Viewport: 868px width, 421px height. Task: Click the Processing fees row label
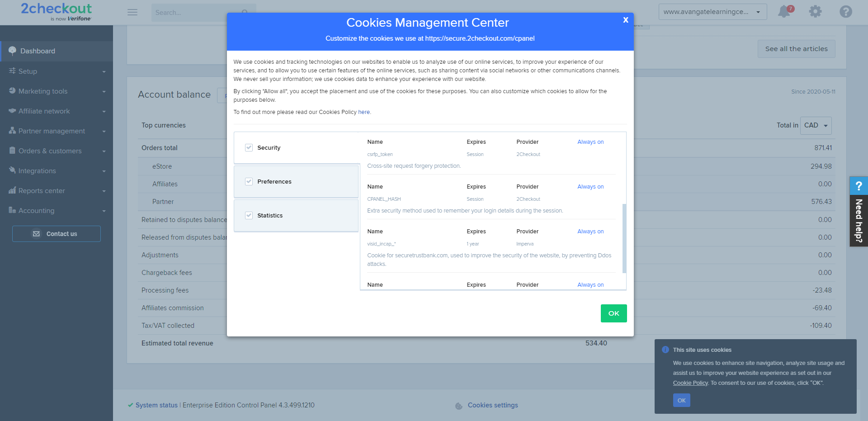pos(165,290)
